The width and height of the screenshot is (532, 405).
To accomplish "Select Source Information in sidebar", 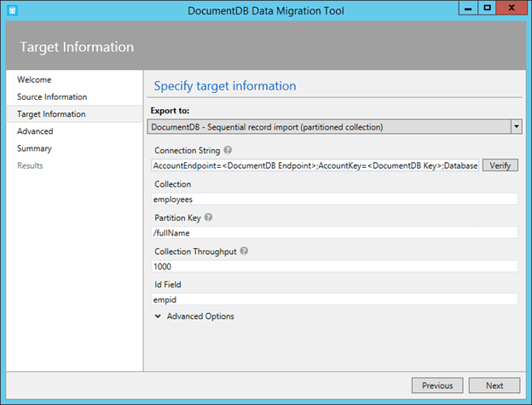I will pyautogui.click(x=52, y=97).
